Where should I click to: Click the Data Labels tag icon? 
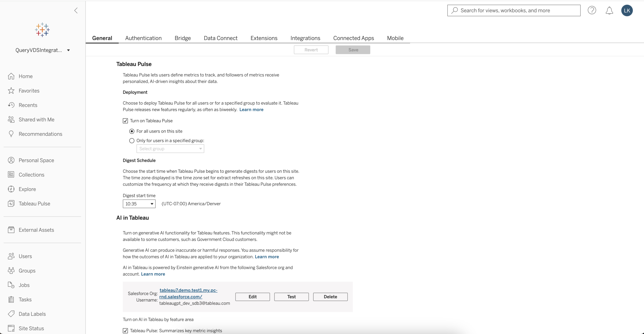[x=11, y=314]
